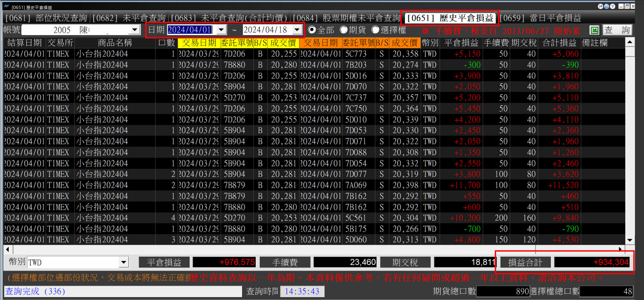Viewport: 644px width, 300px height.
Task: Click the 查詢 query button
Action: coord(617,30)
